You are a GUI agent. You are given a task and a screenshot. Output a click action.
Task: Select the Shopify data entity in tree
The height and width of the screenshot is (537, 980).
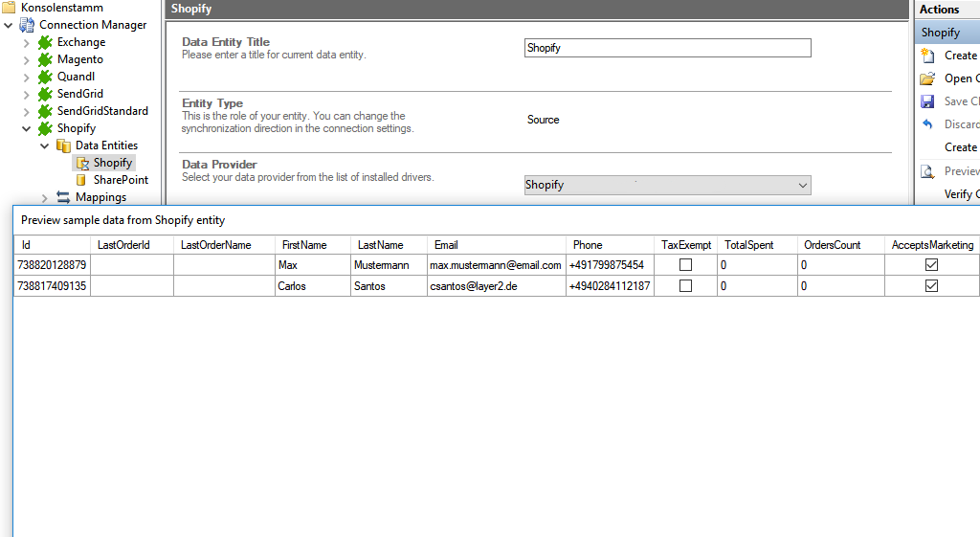[112, 163]
